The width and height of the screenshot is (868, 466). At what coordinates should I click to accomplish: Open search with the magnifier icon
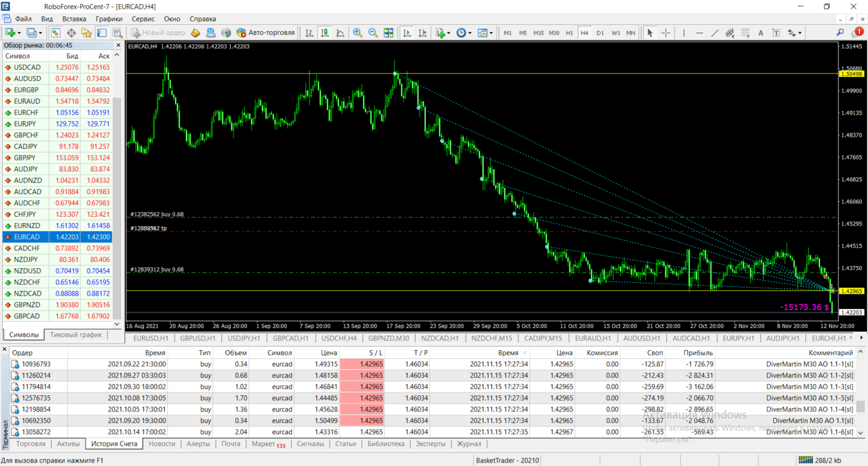click(840, 32)
